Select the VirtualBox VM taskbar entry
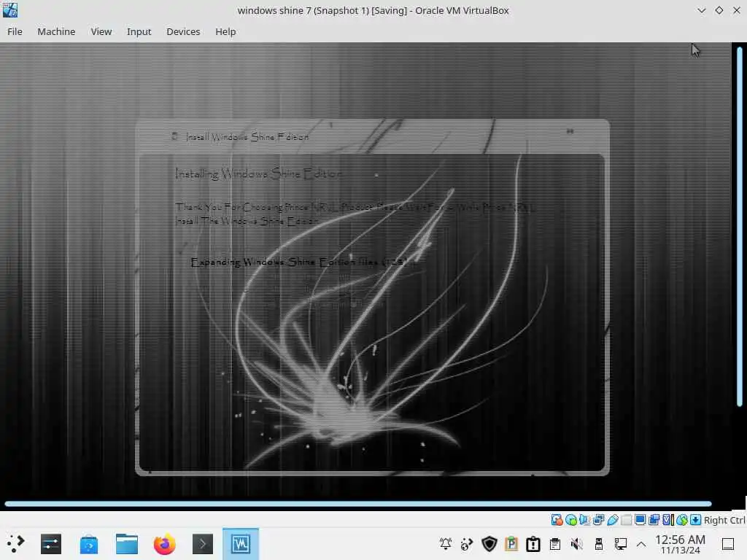The image size is (747, 560). pos(241,544)
